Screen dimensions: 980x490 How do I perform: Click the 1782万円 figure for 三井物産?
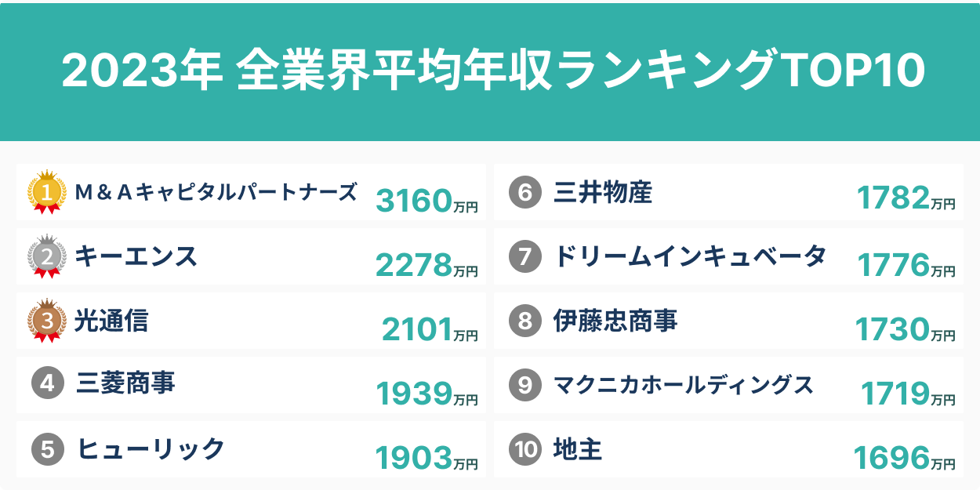[x=906, y=201]
